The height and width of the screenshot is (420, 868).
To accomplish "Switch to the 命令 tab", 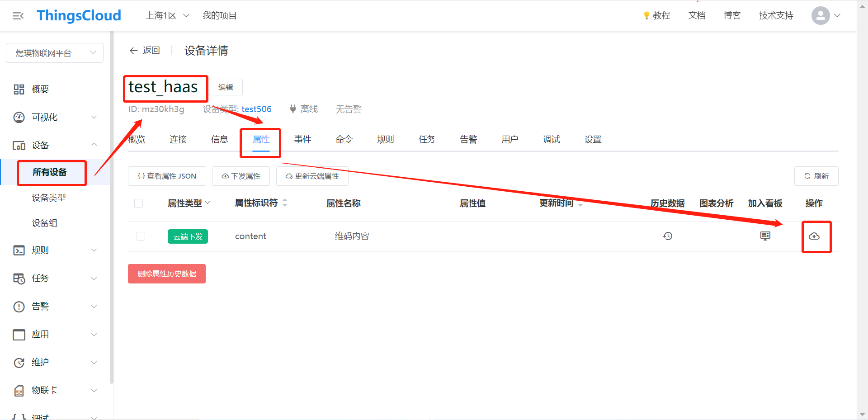I will coord(344,139).
